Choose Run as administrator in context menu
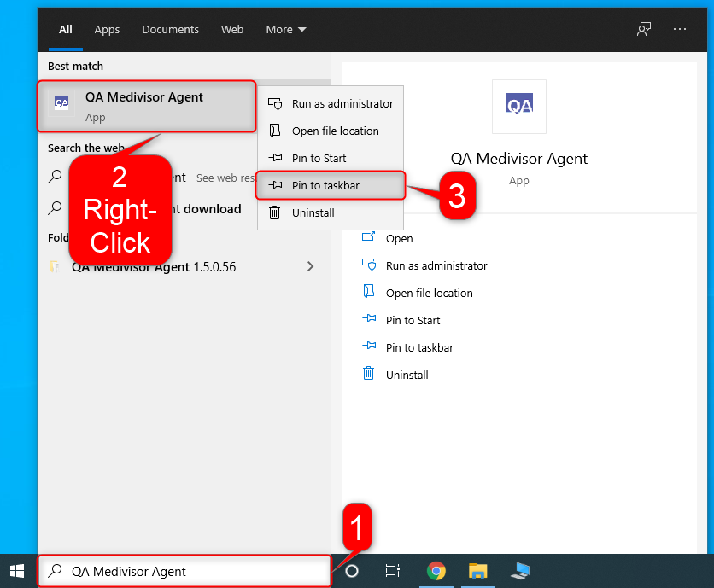 [x=331, y=104]
